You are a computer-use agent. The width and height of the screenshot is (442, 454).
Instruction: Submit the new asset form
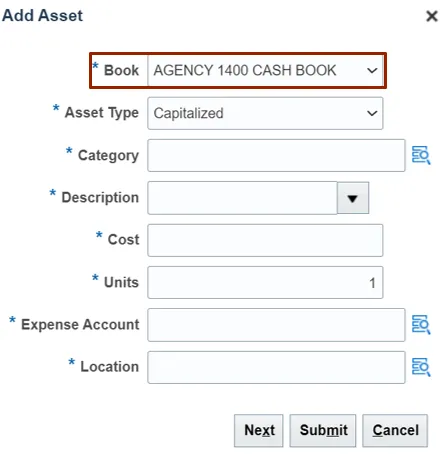tap(323, 431)
